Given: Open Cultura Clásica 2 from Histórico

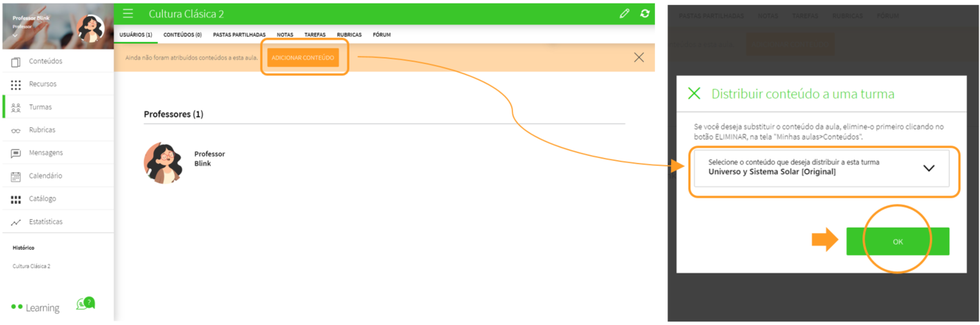Looking at the screenshot, I should click(31, 267).
